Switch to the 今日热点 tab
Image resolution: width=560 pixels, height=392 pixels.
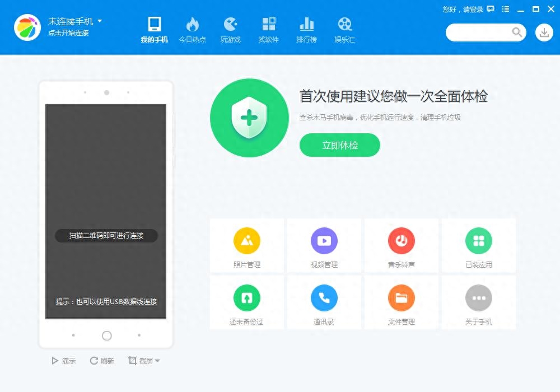193,29
